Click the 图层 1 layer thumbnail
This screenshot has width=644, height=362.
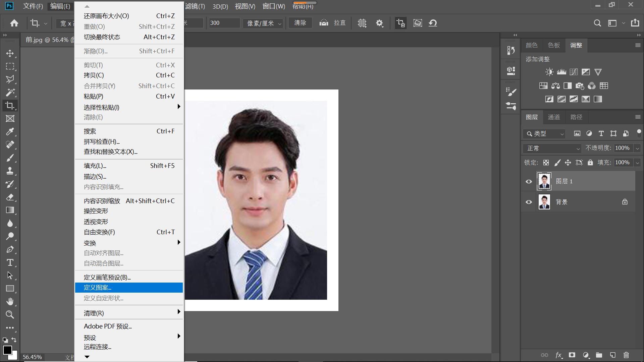coord(544,181)
